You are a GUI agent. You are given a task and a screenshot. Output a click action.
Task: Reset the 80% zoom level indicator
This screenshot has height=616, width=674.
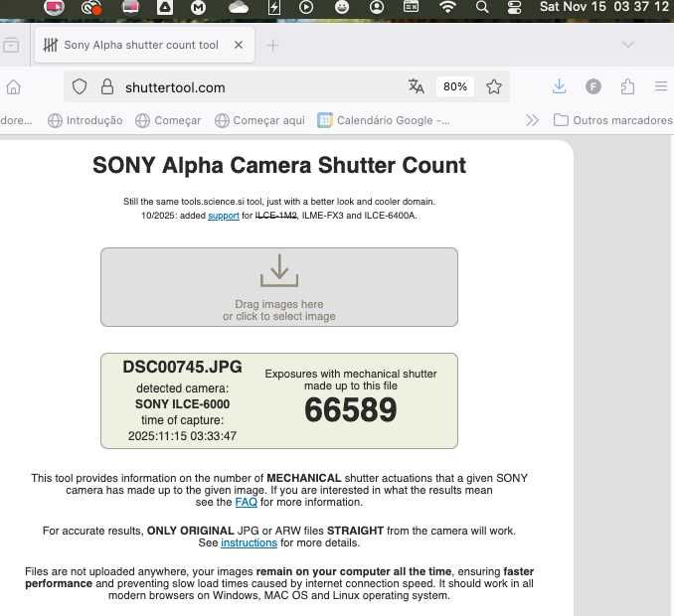coord(455,86)
